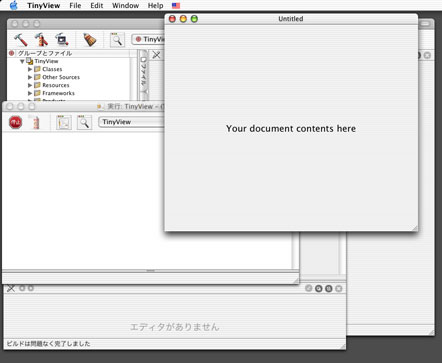Select the Frameworks folder row
This screenshot has height=363, width=442.
pos(69,93)
